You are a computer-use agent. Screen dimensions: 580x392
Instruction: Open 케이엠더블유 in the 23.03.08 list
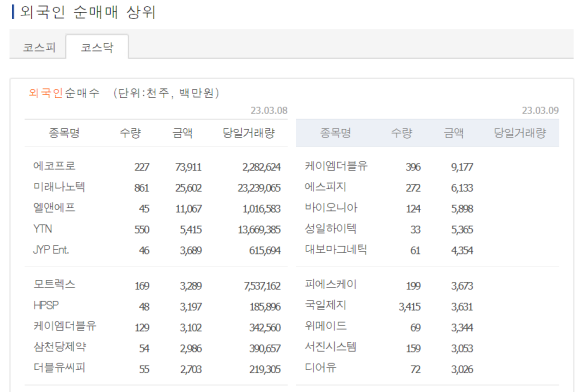tap(65, 326)
